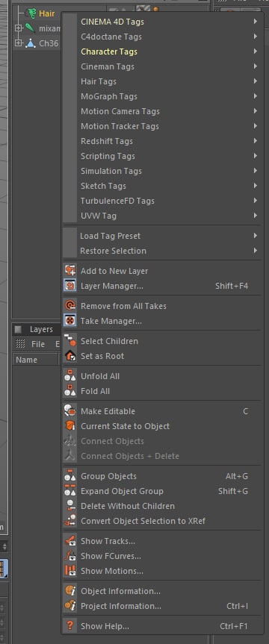The image size is (269, 644).
Task: Click Current State to Object icon
Action: point(70,426)
